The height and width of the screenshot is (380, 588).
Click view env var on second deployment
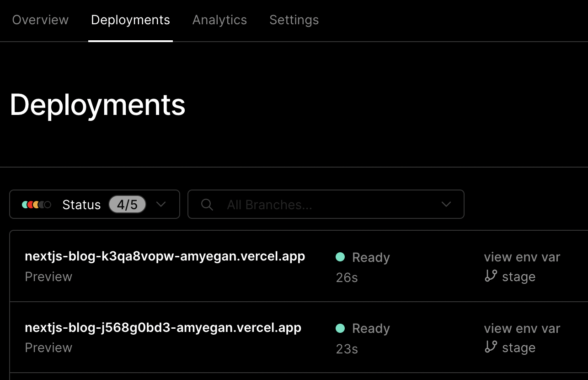[522, 328]
